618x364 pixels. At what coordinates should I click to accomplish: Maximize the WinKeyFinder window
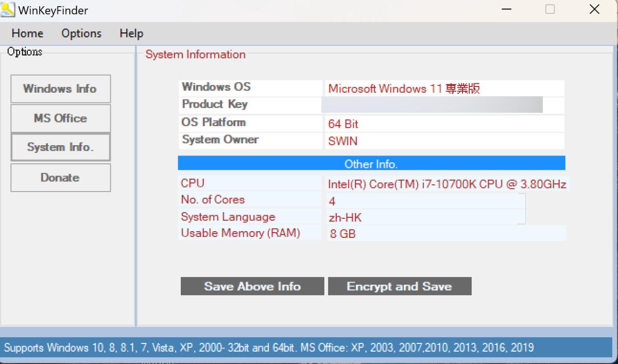550,10
